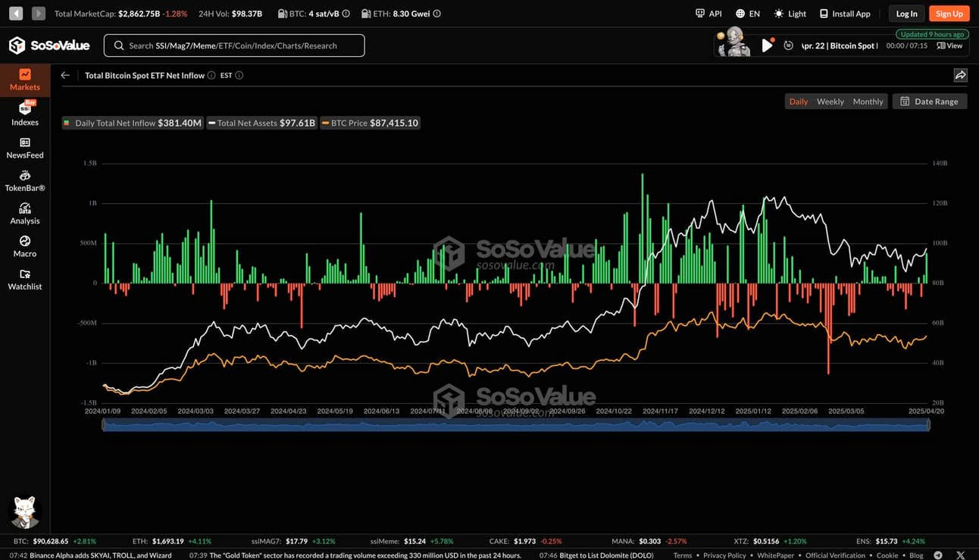Switch to Weekly chart view
This screenshot has height=560, width=979.
coord(830,101)
